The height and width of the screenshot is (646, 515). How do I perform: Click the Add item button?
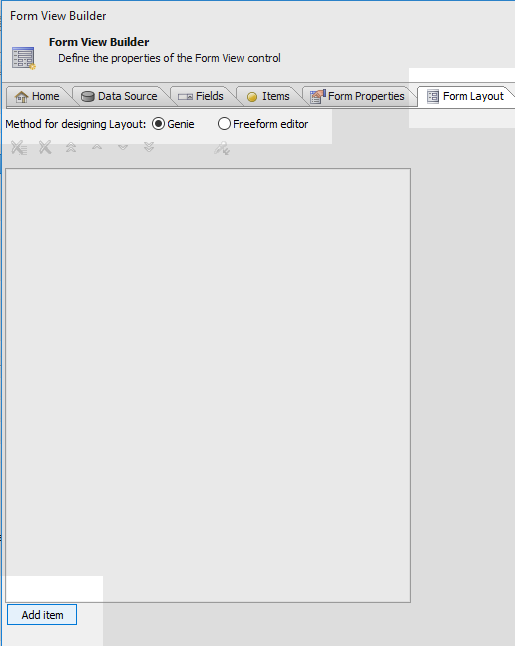(42, 615)
